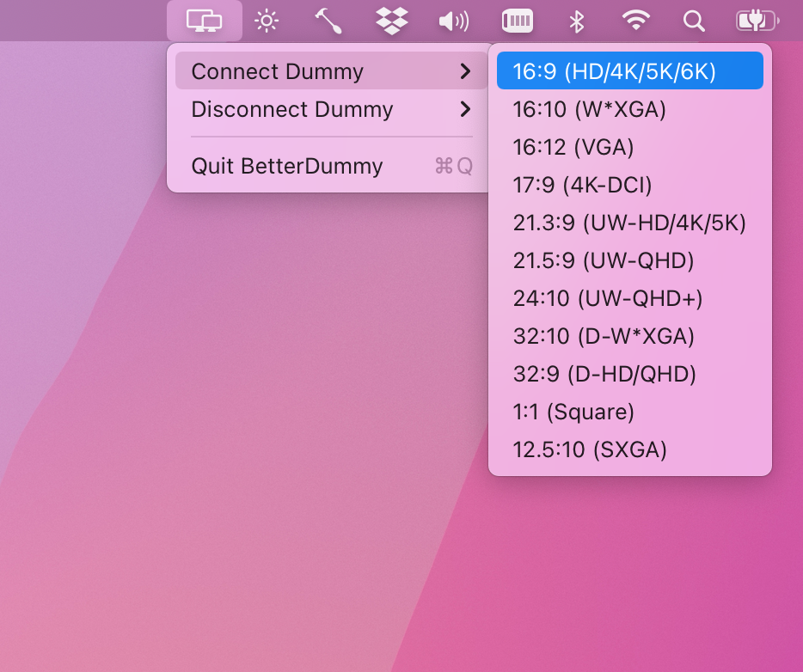Click the memory bar menu bar icon
Viewport: 803px width, 672px height.
coord(518,21)
